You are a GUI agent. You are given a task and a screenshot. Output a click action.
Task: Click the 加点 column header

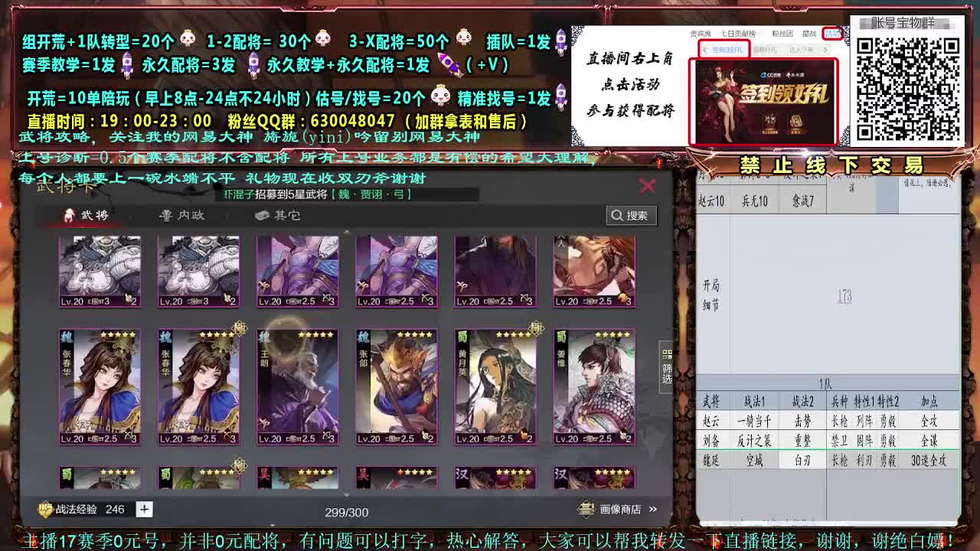(929, 401)
